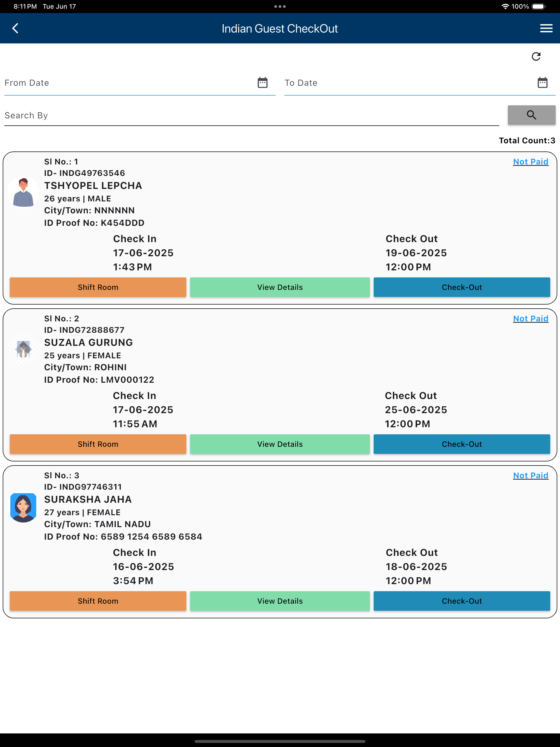The width and height of the screenshot is (560, 747).
Task: Check-Out Suzala Gurung
Action: pos(462,444)
